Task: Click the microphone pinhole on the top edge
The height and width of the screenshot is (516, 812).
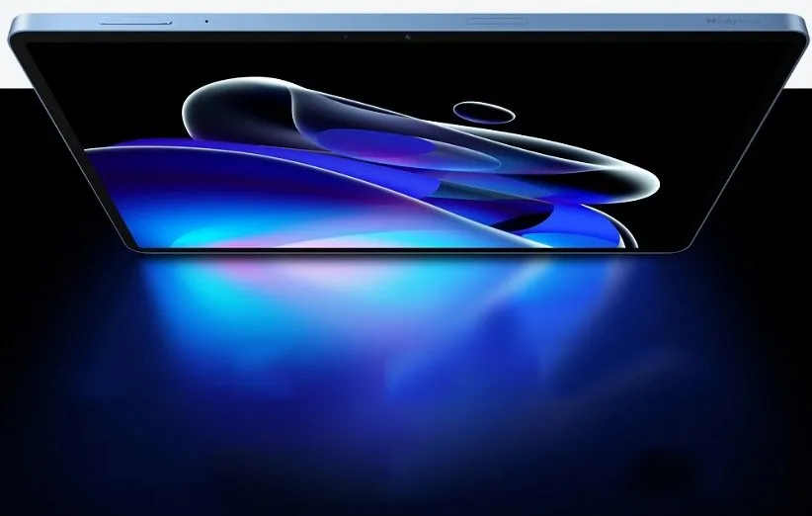Action: click(x=206, y=20)
